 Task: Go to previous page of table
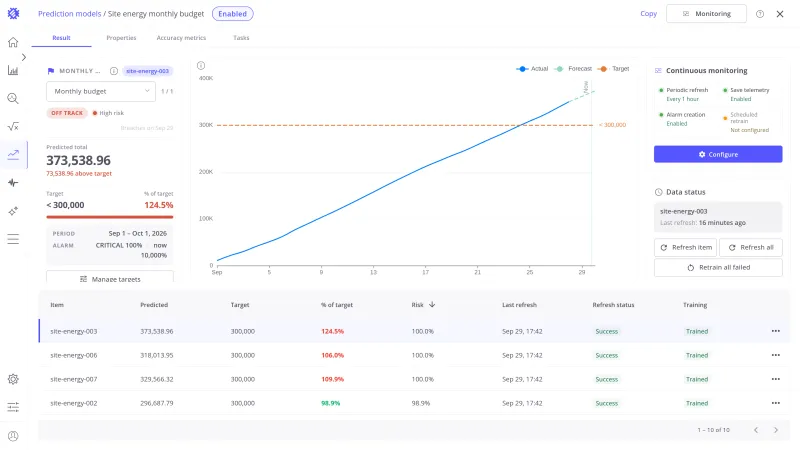pos(756,430)
